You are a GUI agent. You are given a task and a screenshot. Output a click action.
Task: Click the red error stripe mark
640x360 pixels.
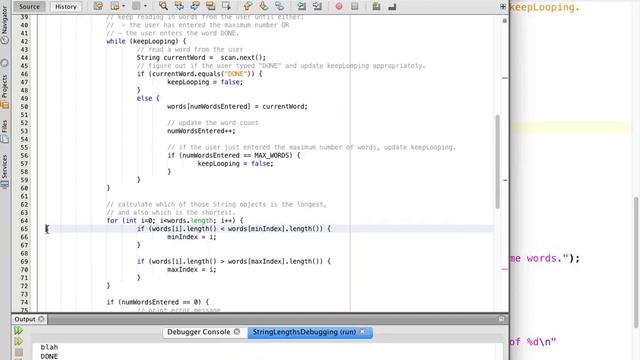click(505, 269)
